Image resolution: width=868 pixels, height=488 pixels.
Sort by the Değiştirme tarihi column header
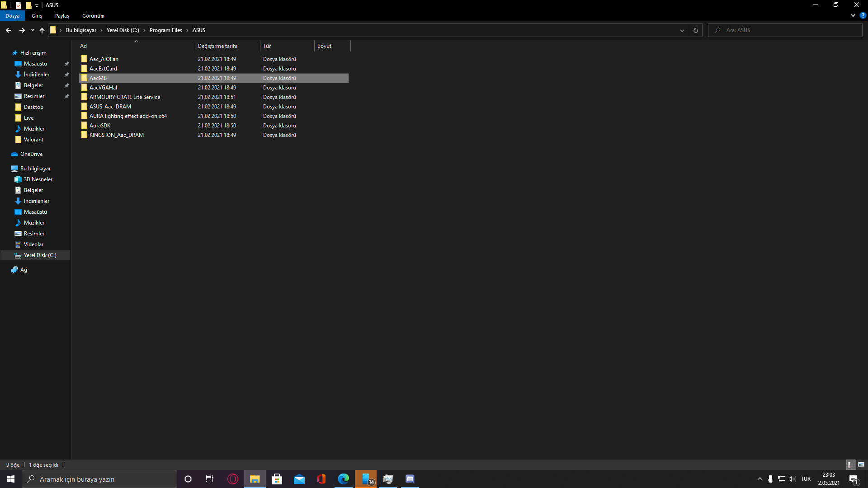[217, 46]
